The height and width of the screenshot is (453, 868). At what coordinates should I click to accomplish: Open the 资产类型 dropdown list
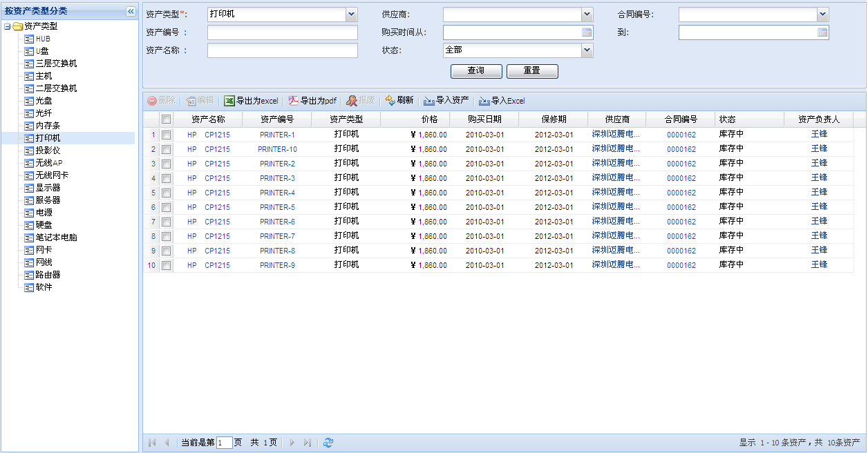tap(352, 15)
